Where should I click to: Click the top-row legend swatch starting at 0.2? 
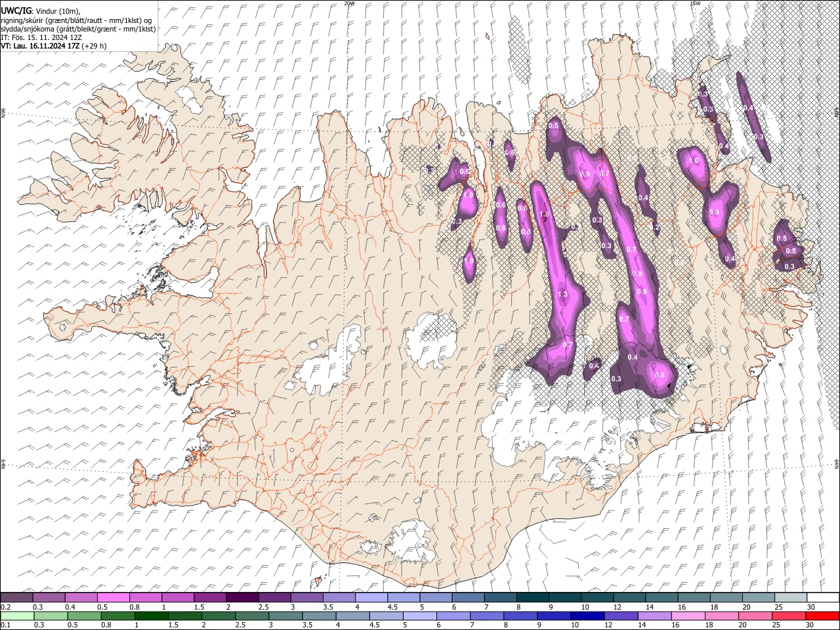[x=17, y=597]
